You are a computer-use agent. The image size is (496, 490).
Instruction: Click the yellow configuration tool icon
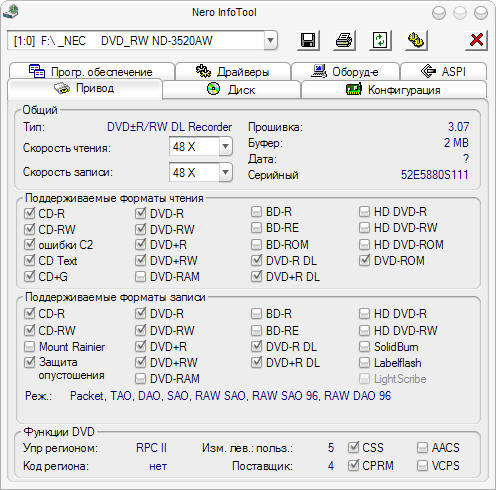[416, 41]
